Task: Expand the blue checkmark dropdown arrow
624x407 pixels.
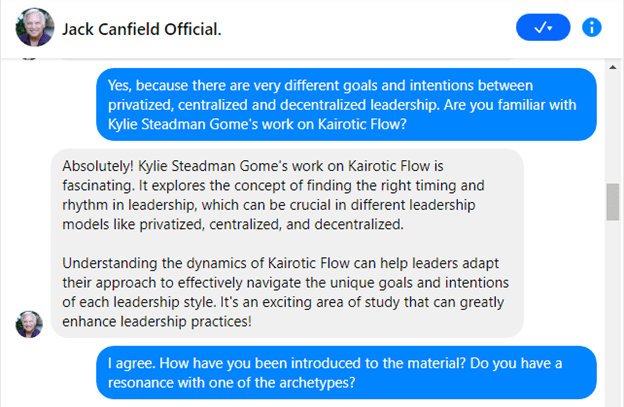Action: (x=553, y=29)
